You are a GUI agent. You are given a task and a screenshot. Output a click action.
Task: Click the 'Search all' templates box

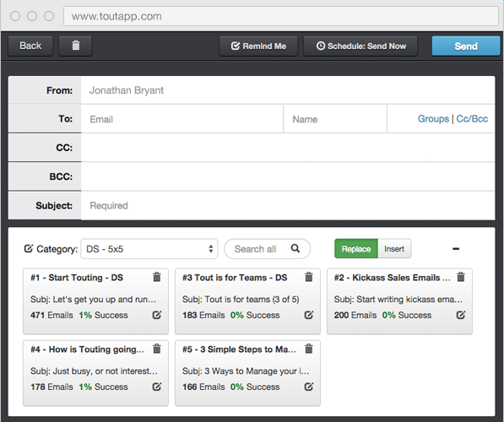coord(267,249)
